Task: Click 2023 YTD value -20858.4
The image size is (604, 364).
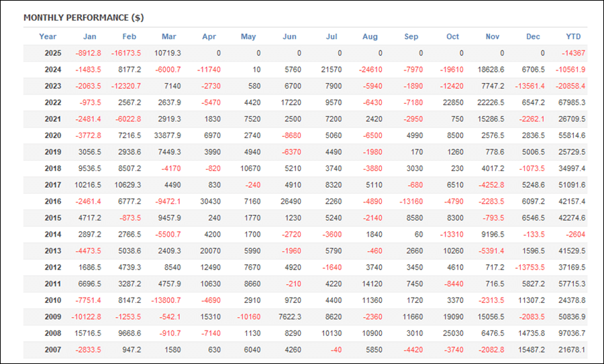Action: pos(570,86)
